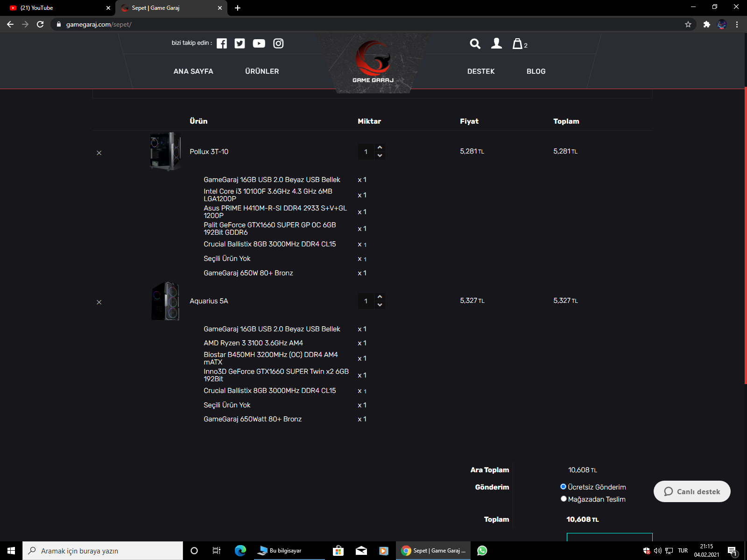Decrease quantity of Pollux 3T-10
This screenshot has width=747, height=560.
(x=380, y=155)
